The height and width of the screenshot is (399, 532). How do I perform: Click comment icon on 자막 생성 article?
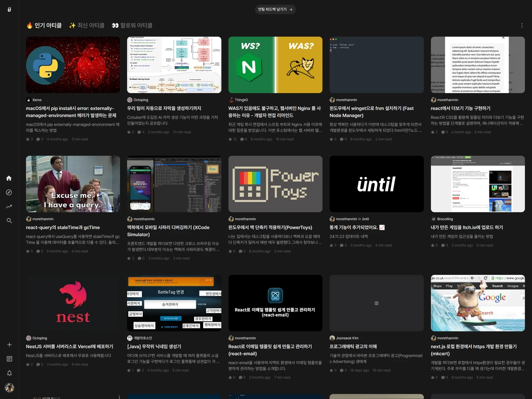coord(139,132)
